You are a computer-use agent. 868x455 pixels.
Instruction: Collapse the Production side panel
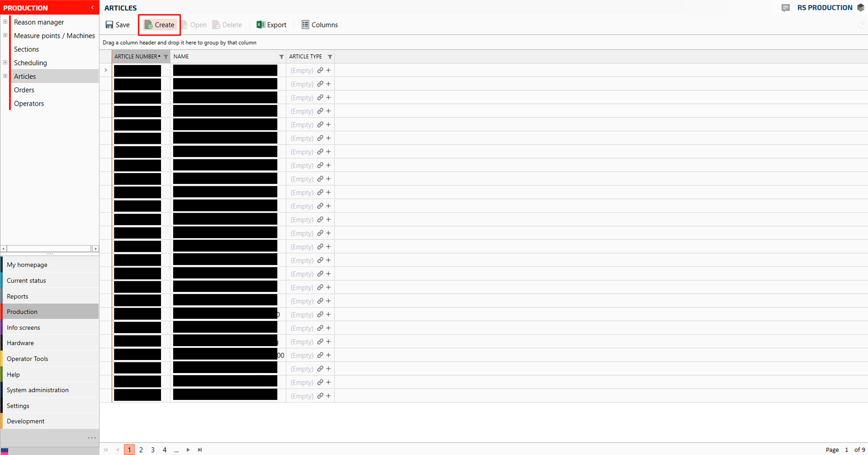coord(92,8)
